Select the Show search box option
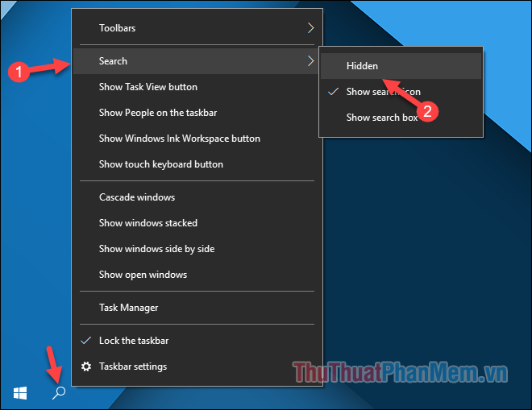Viewport: 532px width, 410px height. pos(401,118)
